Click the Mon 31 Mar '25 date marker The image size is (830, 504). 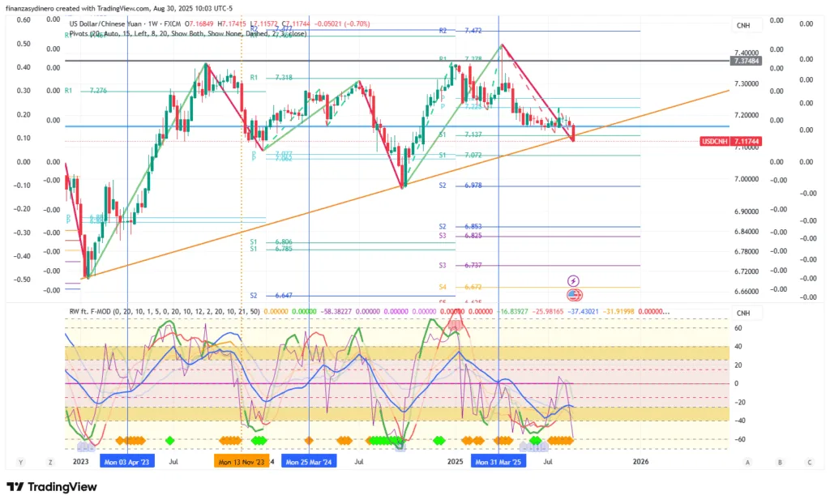[x=498, y=462]
